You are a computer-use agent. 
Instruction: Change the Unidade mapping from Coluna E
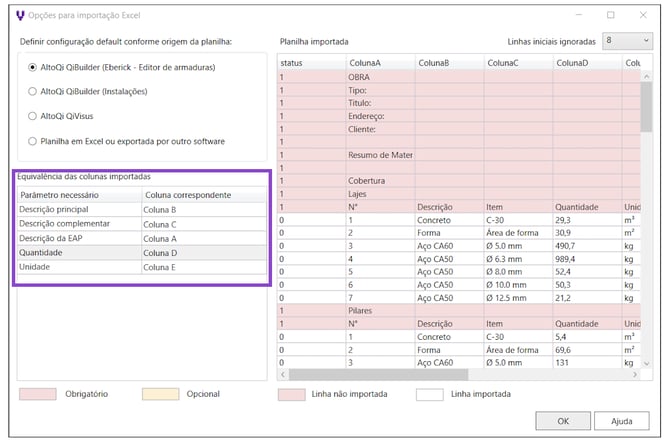pyautogui.click(x=204, y=268)
